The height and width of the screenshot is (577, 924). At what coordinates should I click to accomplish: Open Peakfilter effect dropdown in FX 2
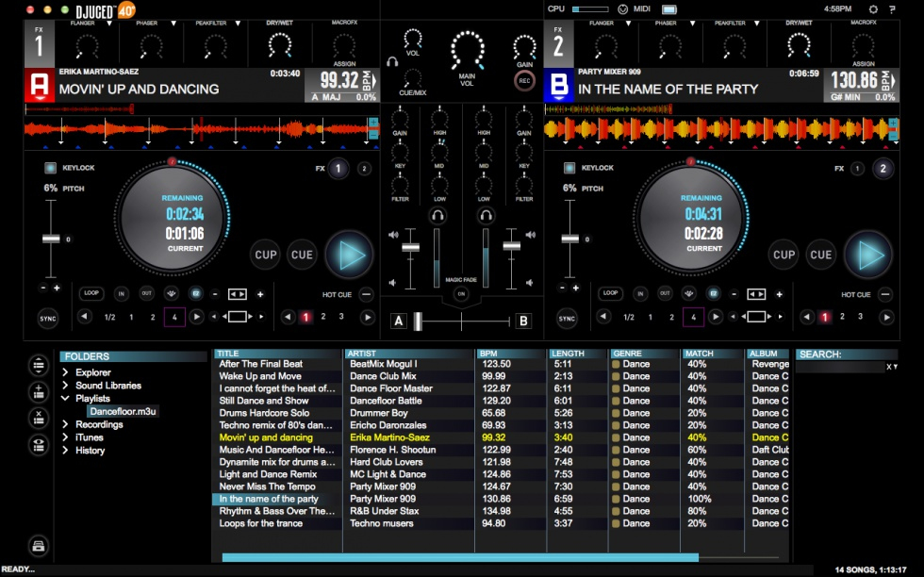756,24
